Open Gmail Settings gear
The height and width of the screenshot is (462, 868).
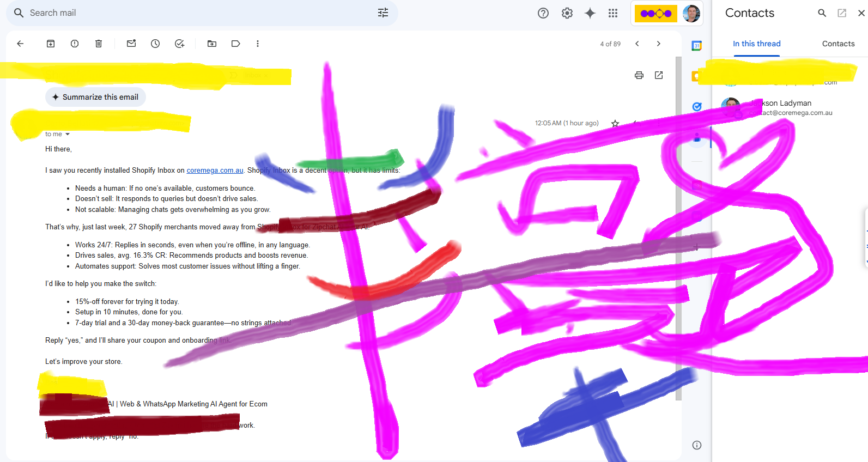click(567, 13)
